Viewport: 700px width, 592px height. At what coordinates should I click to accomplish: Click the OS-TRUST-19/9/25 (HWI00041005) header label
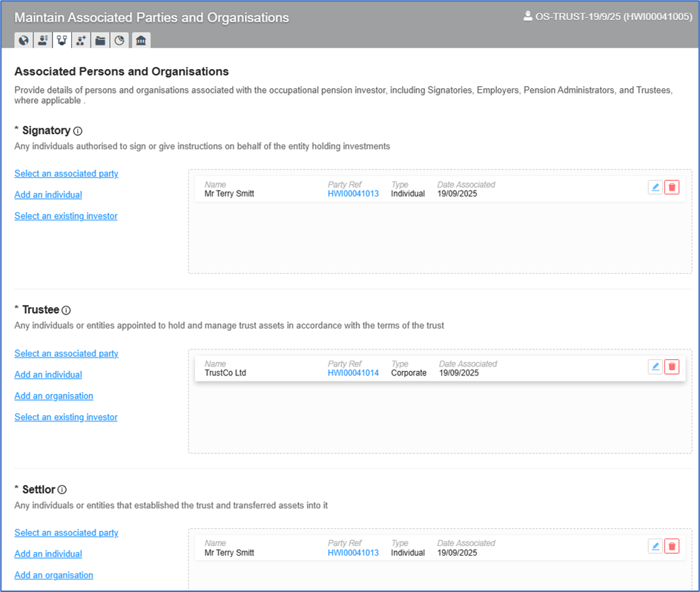(614, 16)
